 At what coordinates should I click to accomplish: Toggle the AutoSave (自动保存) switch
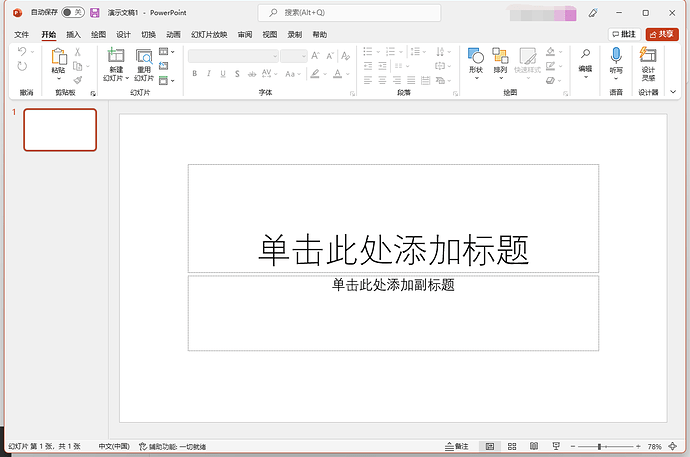[x=72, y=13]
